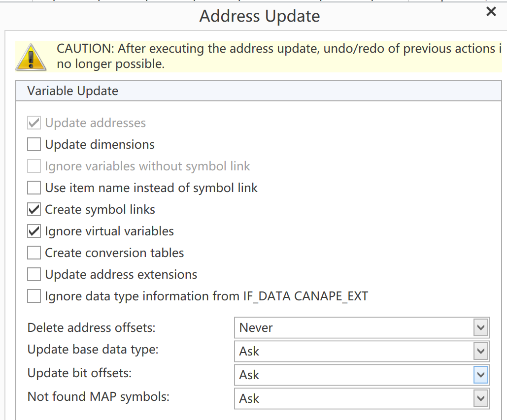Viewport: 507px width, 420px height.
Task: Open the Delete address offsets dropdown arrow
Action: point(480,328)
